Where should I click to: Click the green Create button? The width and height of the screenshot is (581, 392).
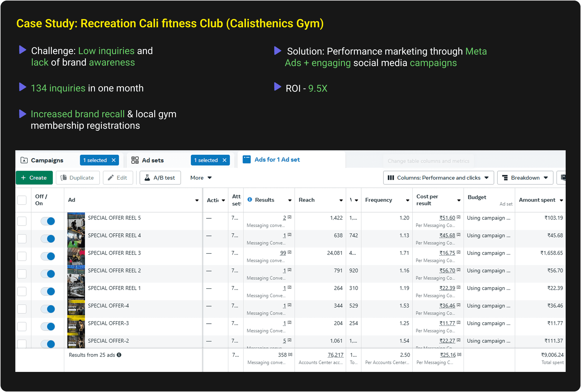(34, 178)
